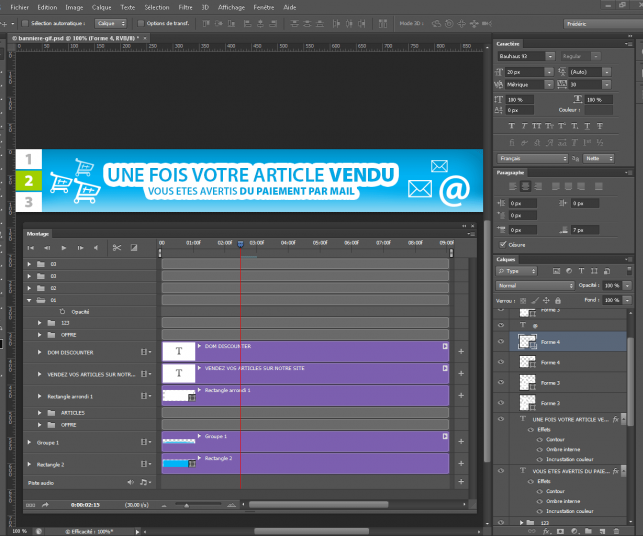Open the transition icon next to scissors

(x=134, y=248)
